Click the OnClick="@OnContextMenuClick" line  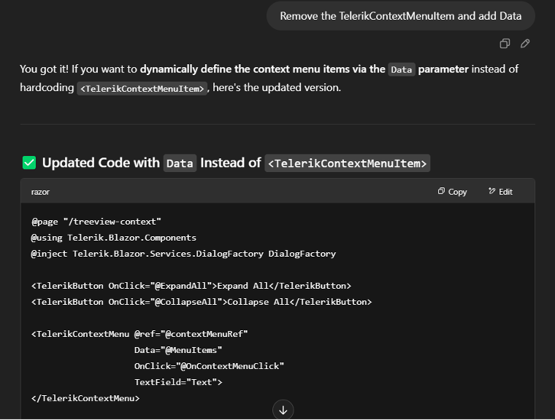pyautogui.click(x=209, y=366)
